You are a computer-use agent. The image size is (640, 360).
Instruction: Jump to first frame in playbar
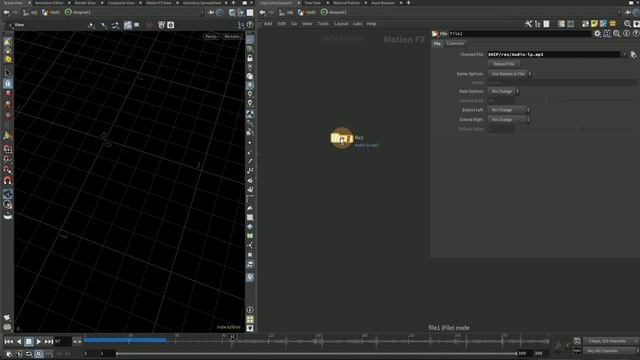click(x=8, y=341)
